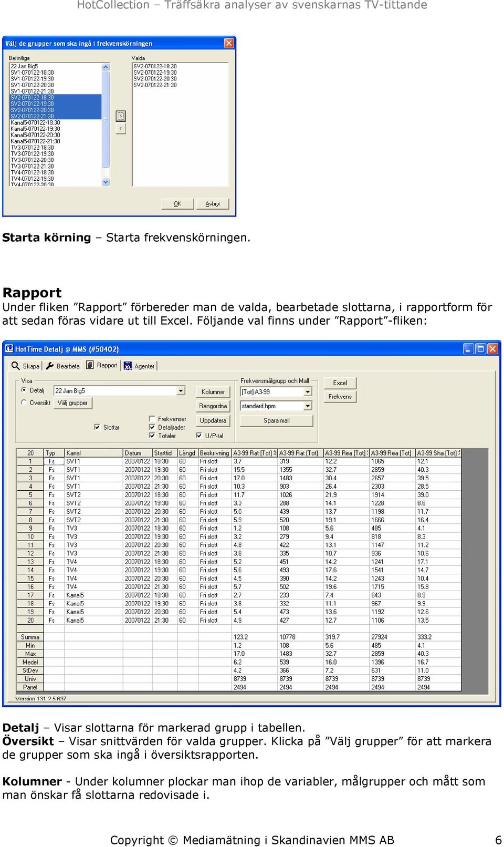Click the Excel export button
This screenshot has width=504, height=847.
tap(340, 383)
